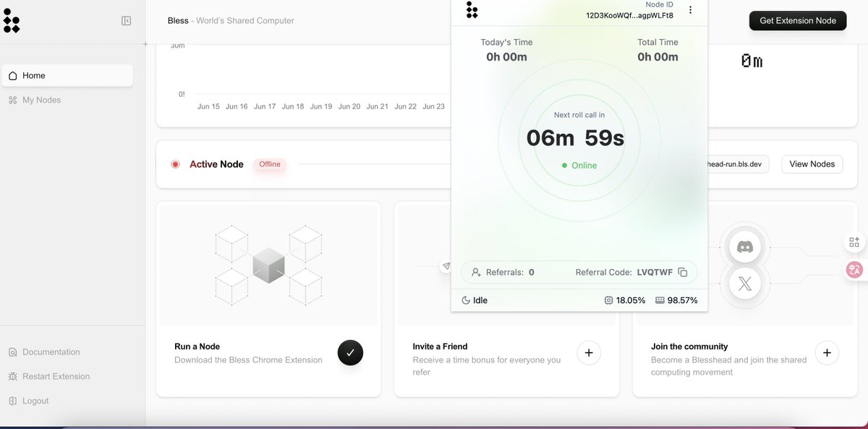Viewport: 868px width, 429px height.
Task: Click the Run a Node checkmark button
Action: (350, 352)
